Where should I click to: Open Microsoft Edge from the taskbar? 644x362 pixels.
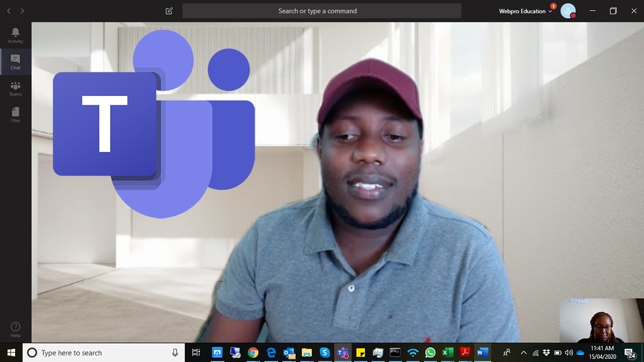click(x=271, y=352)
